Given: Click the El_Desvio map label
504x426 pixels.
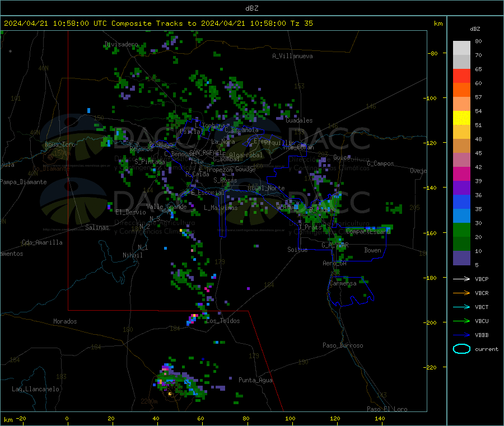Looking at the screenshot, I should pos(130,212).
